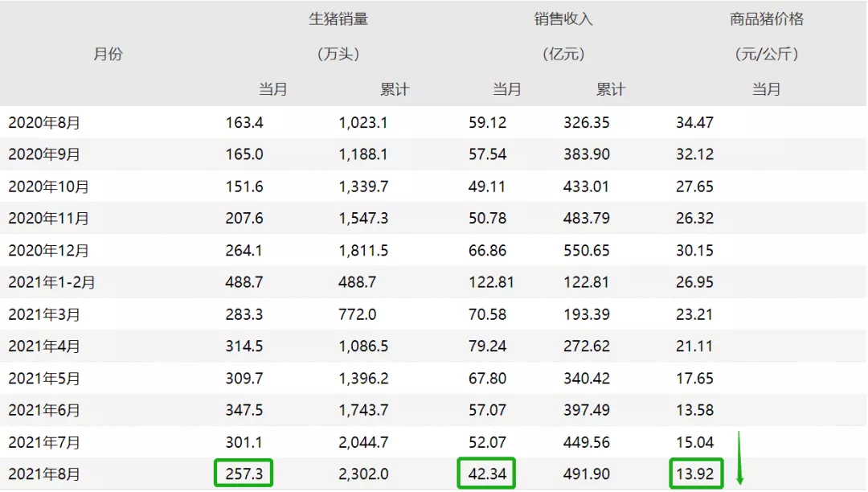Click the 2020年12月 row label
This screenshot has height=492, width=868.
(x=49, y=251)
